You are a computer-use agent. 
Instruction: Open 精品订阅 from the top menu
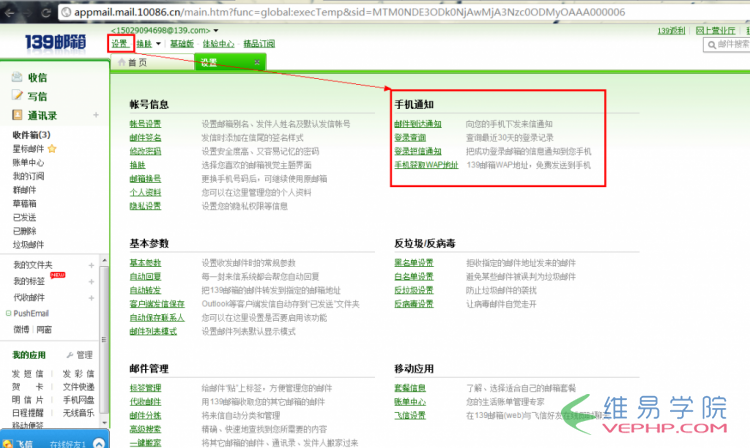[x=259, y=44]
